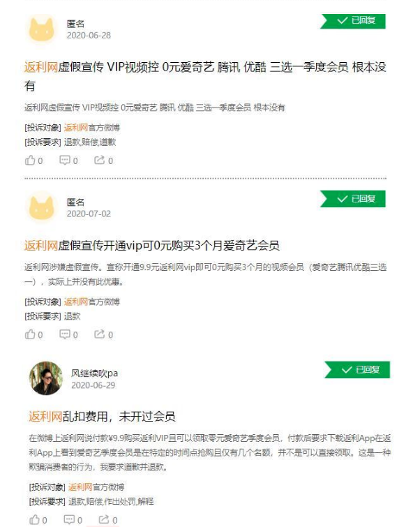Open 风继续吹pa's profile photo
Image resolution: width=420 pixels, height=527 pixels.
[x=46, y=378]
